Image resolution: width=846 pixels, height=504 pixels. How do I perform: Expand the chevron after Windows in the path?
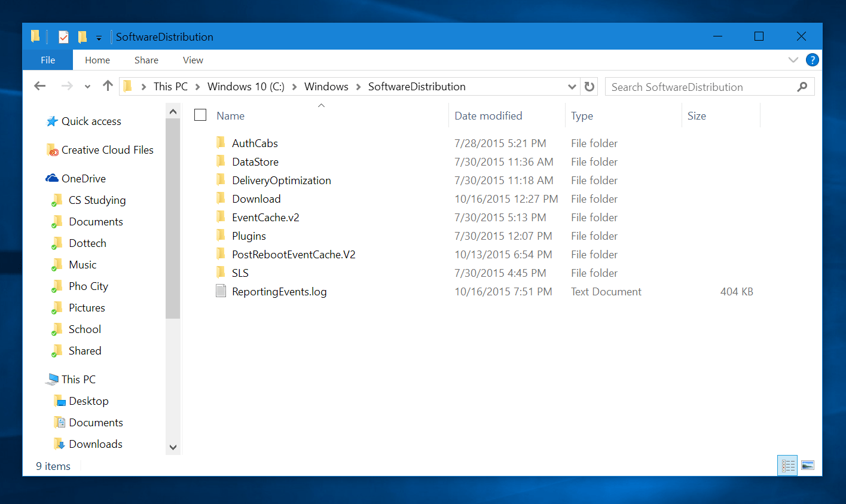(358, 87)
